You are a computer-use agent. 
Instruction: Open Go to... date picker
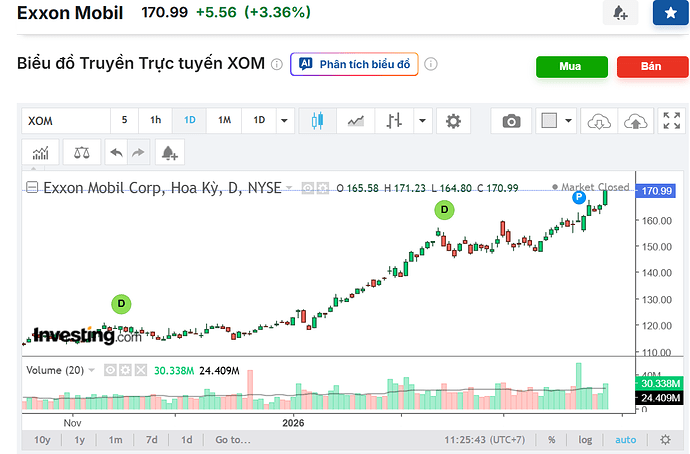tap(233, 440)
